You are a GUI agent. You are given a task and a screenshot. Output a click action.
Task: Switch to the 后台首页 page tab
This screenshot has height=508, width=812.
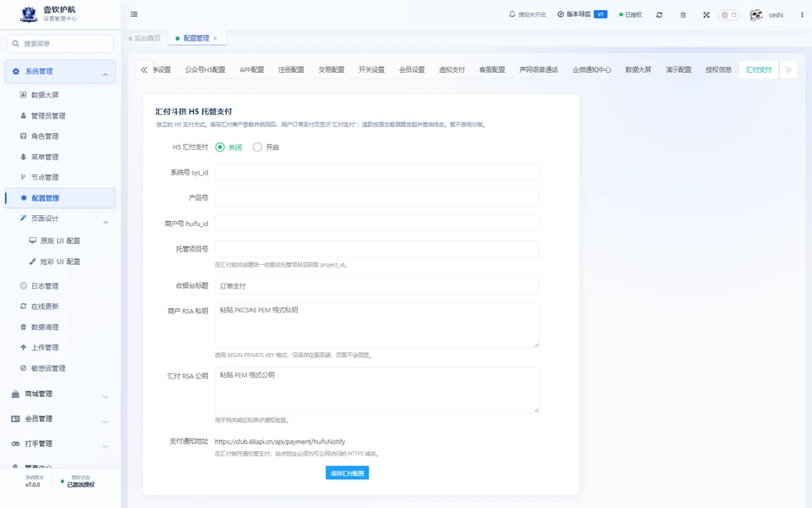(x=145, y=38)
